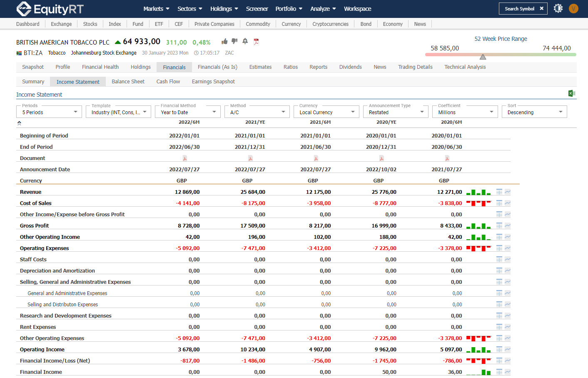Open the 2022/6M PDF document
Image resolution: width=588 pixels, height=378 pixels.
185,158
